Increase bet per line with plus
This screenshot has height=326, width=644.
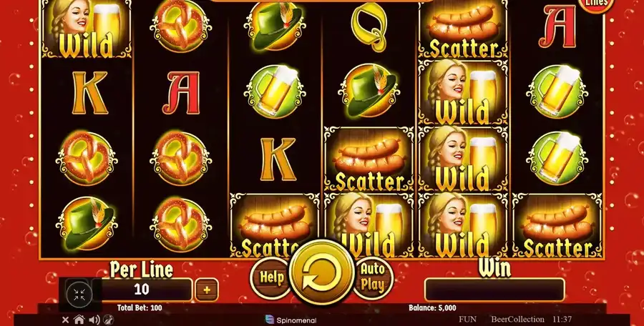pos(207,290)
